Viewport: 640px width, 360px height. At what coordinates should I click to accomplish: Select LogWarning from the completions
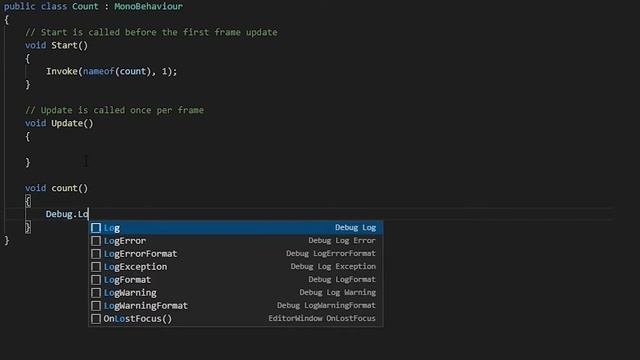[236, 293]
